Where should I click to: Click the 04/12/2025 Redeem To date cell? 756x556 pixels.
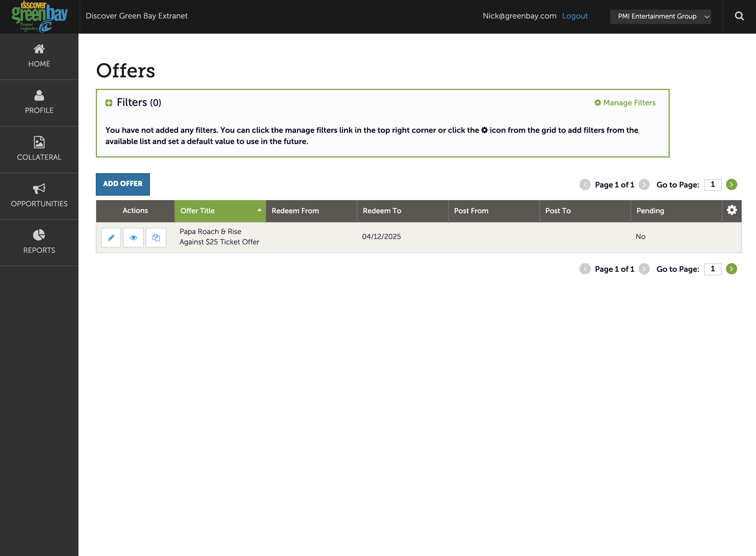(381, 237)
